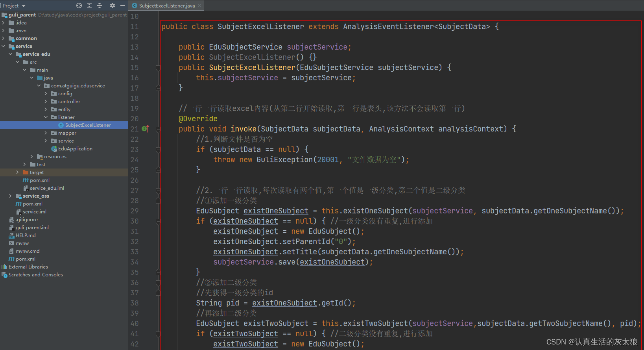Viewport: 644px width, 350px height.
Task: Click AnalysisEventListener in class declaration
Action: click(388, 27)
